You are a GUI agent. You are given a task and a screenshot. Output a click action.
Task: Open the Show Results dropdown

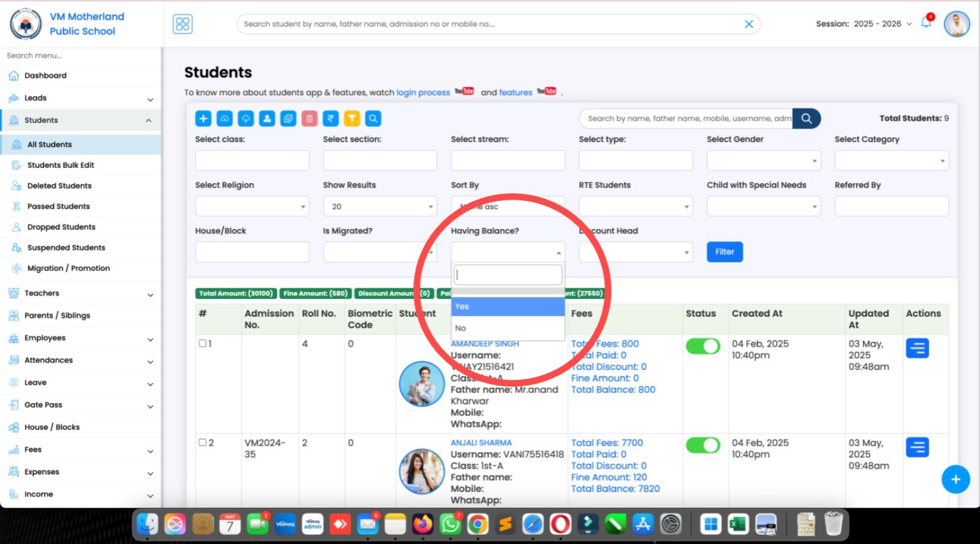(379, 206)
